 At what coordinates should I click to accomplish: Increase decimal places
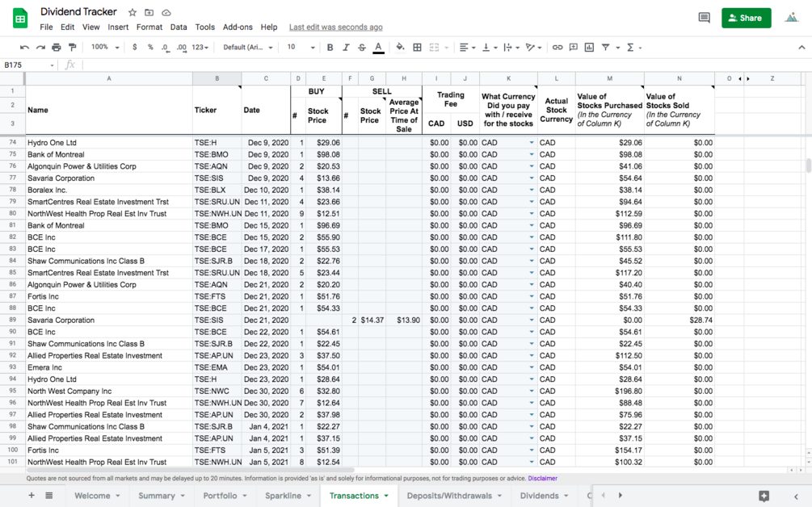pyautogui.click(x=181, y=47)
